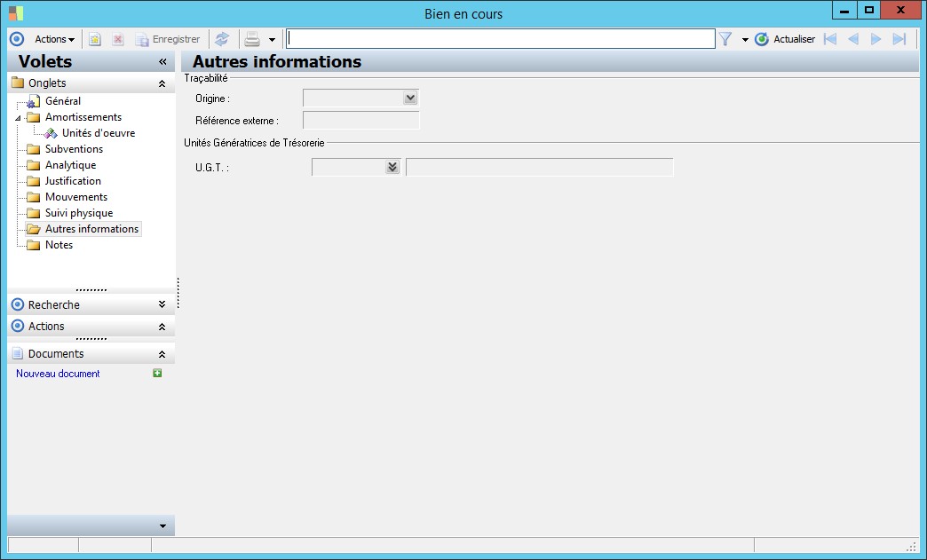The width and height of the screenshot is (927, 560).
Task: Click the Recherche section circular icon
Action: click(18, 304)
